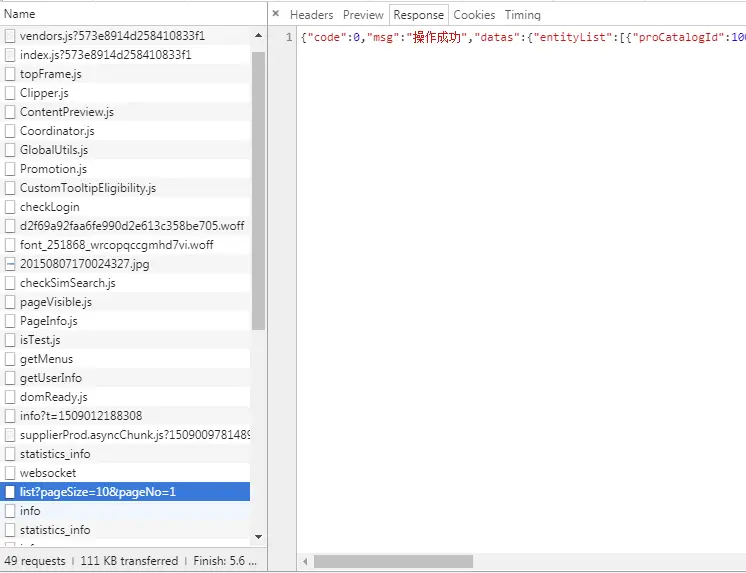Screen dimensions: 746x573
Task: Select the checkSimSearch.js request
Action: click(125, 283)
